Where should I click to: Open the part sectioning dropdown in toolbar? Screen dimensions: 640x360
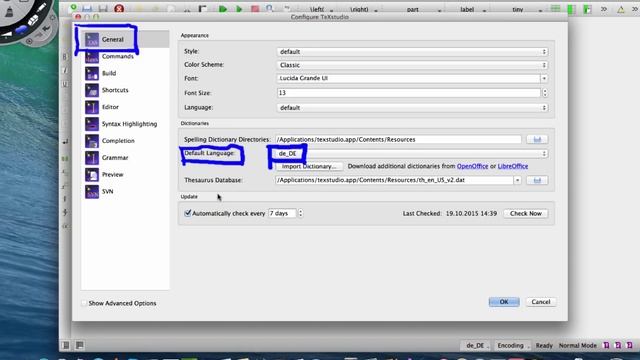423,9
